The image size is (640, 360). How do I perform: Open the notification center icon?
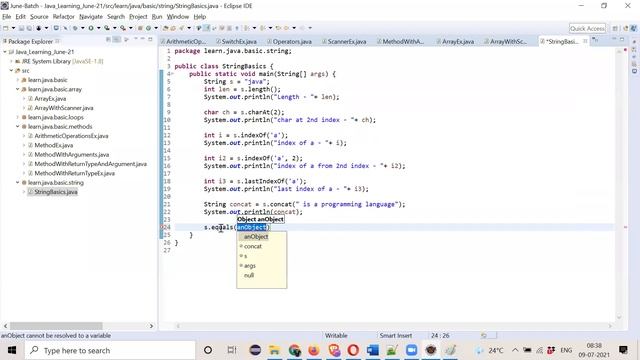pyautogui.click(x=623, y=350)
